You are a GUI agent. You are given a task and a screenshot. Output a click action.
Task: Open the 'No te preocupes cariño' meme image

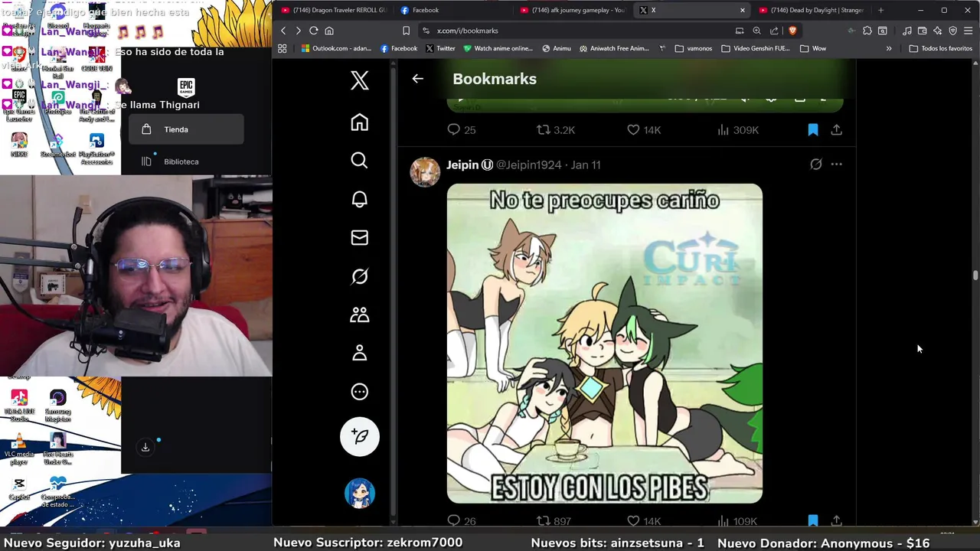click(605, 344)
